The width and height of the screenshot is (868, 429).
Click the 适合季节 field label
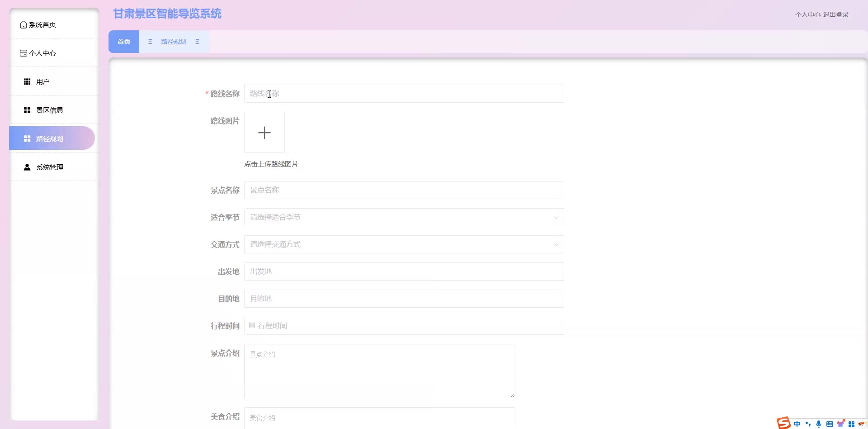coord(225,217)
